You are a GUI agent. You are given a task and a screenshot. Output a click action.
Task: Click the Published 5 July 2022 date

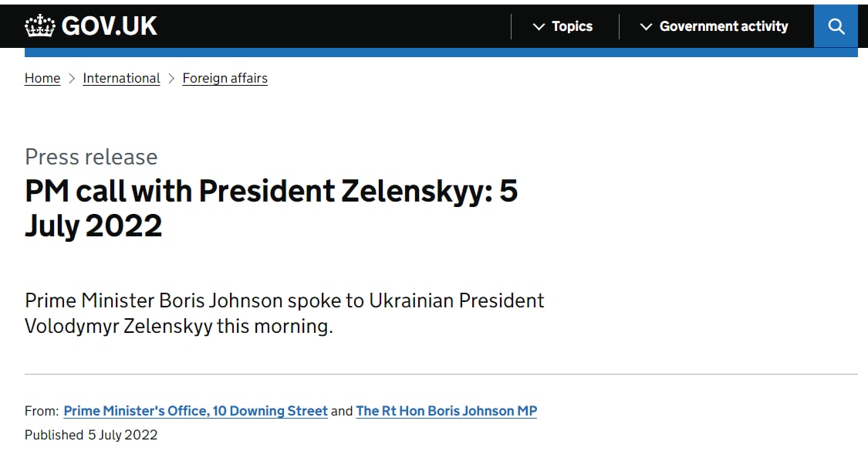point(91,435)
